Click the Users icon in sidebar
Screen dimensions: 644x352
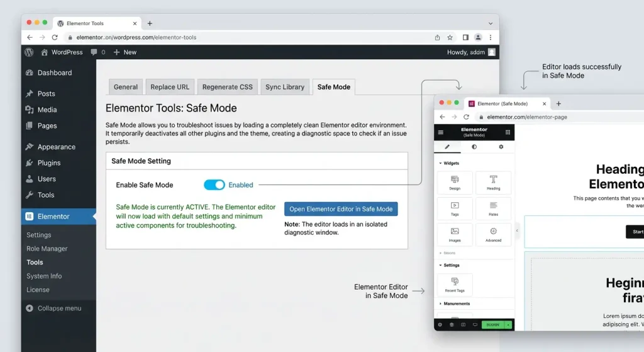29,179
